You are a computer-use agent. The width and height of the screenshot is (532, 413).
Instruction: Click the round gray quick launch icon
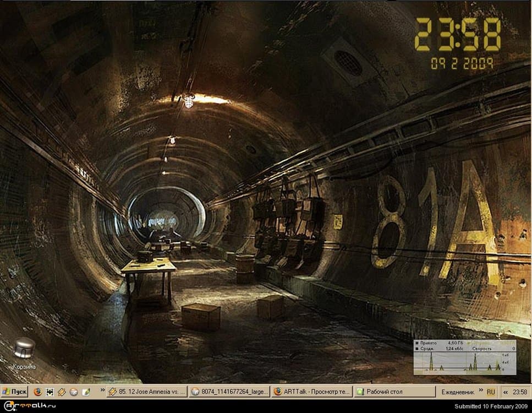(x=74, y=392)
